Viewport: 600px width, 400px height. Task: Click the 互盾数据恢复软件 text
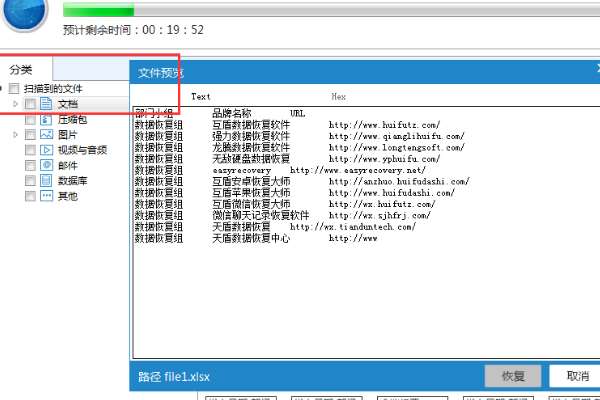[251, 125]
